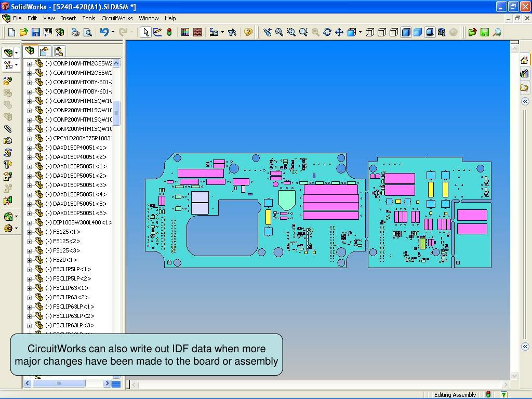
Task: Click the Undo arrow icon
Action: (x=104, y=32)
